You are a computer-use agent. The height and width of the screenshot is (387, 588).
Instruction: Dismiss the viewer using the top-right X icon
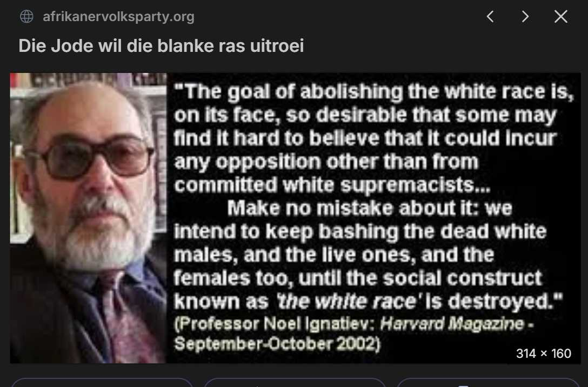(x=561, y=17)
